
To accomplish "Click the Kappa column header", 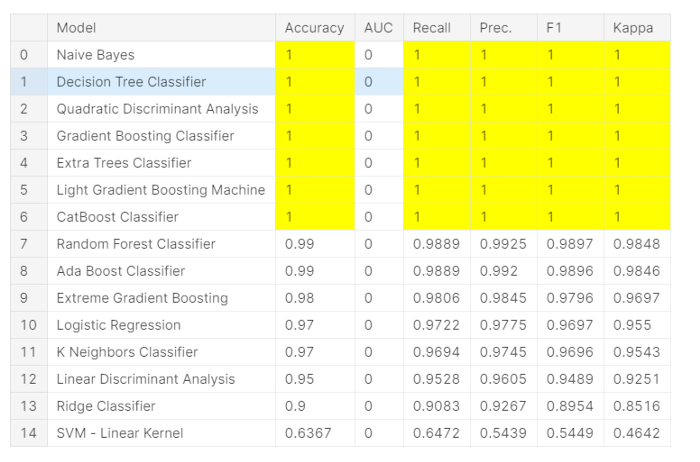I will (x=633, y=28).
